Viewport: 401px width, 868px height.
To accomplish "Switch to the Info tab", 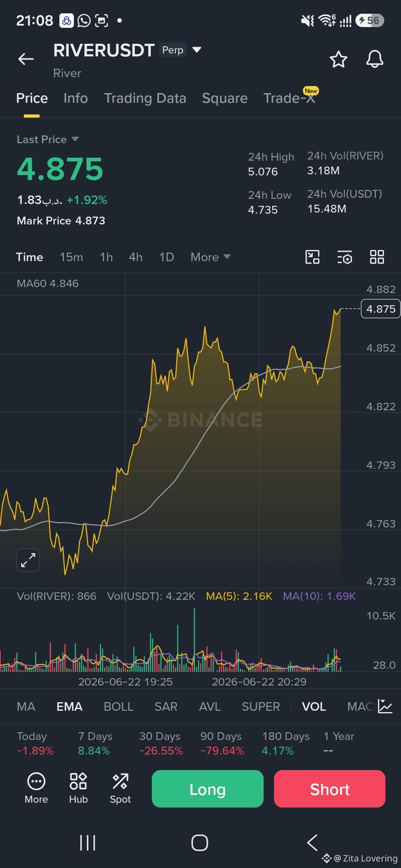I will (76, 98).
